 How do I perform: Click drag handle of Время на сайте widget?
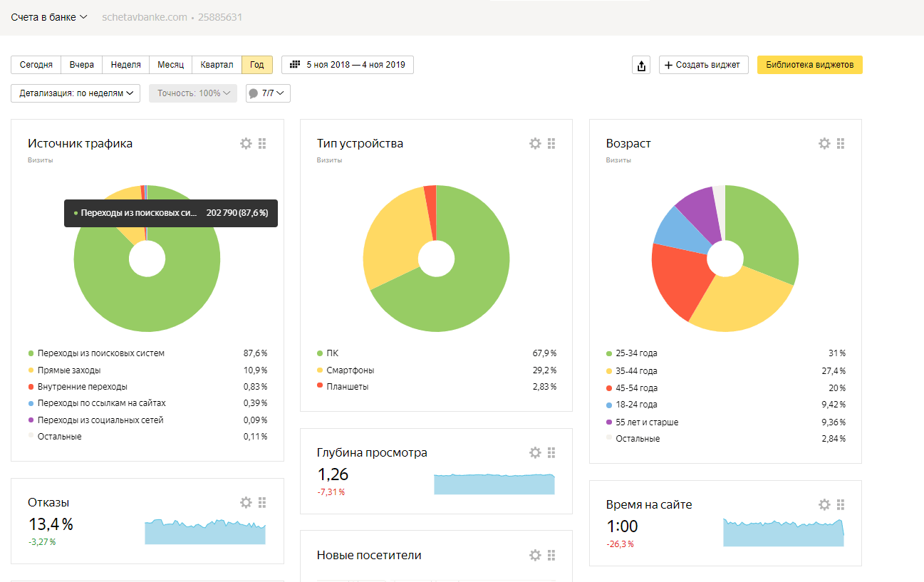[841, 504]
